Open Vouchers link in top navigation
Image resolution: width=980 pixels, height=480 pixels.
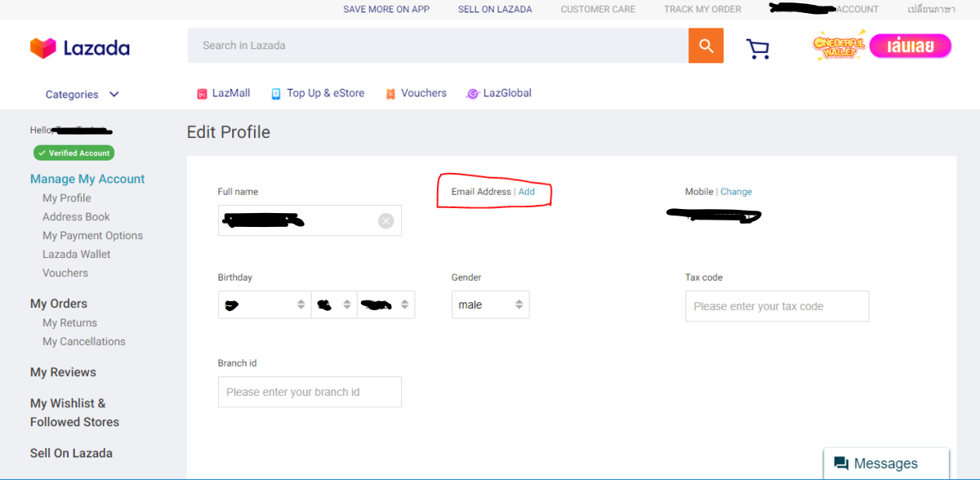pos(424,93)
